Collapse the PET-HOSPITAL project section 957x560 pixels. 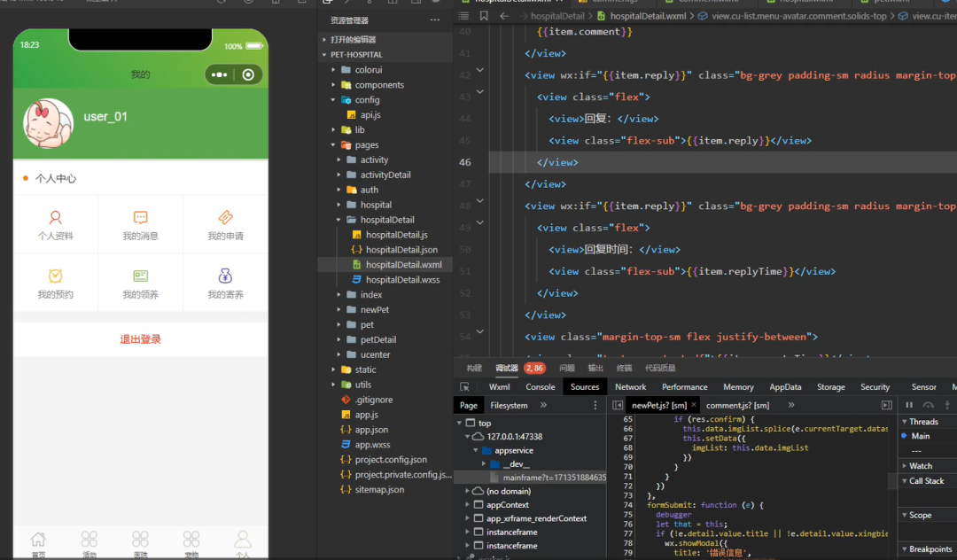pyautogui.click(x=324, y=54)
